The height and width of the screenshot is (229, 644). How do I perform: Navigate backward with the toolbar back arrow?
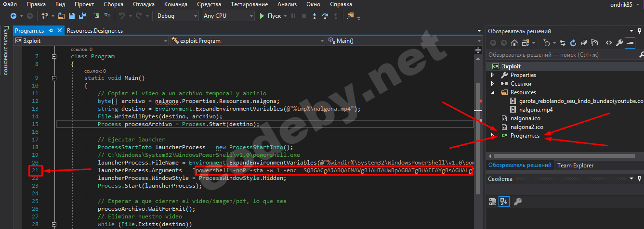coord(13,16)
